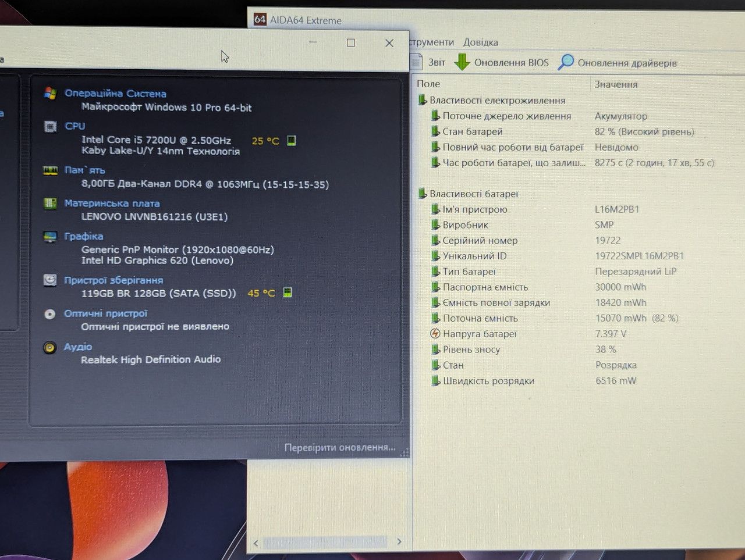Click the 7.397 V voltage value
The image size is (745, 560).
tap(611, 334)
